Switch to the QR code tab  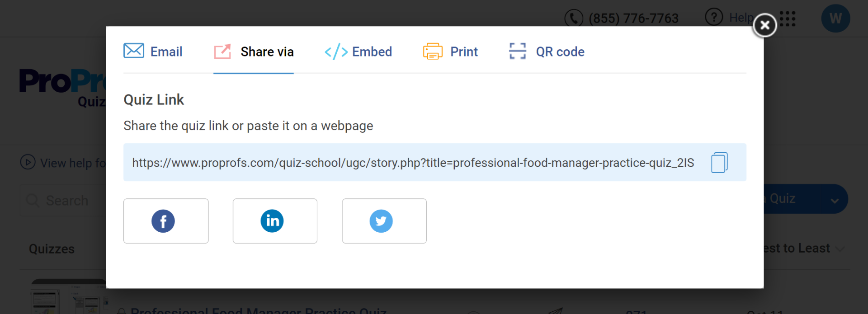[547, 52]
